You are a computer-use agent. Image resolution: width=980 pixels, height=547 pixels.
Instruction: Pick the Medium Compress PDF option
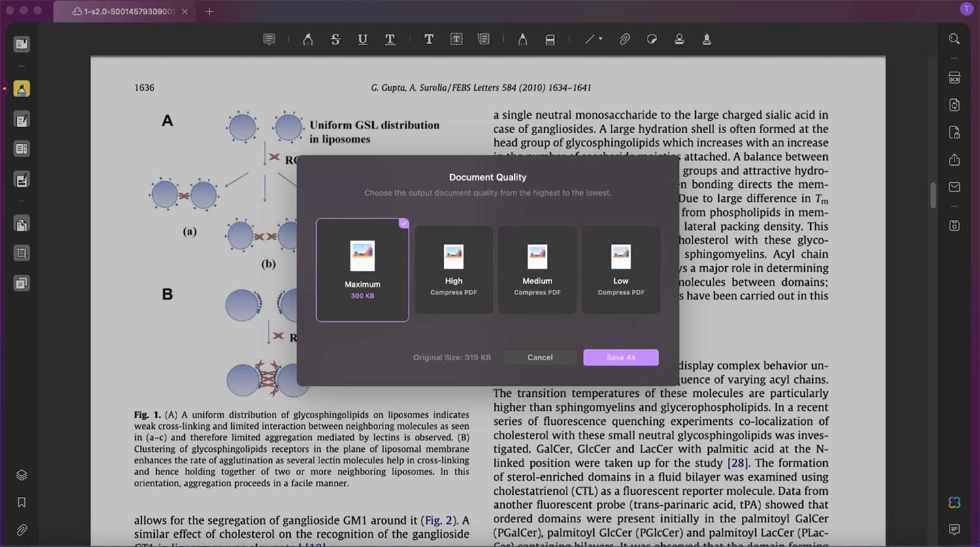pyautogui.click(x=537, y=270)
